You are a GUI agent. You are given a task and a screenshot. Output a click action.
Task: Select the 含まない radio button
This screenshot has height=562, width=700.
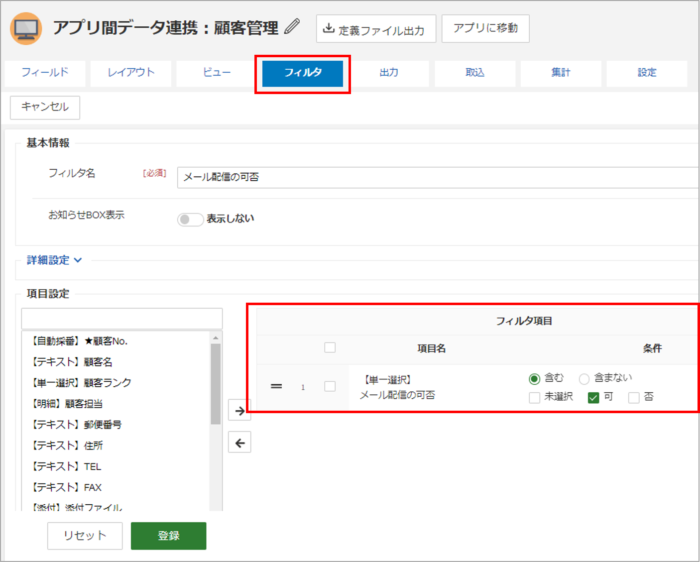584,379
